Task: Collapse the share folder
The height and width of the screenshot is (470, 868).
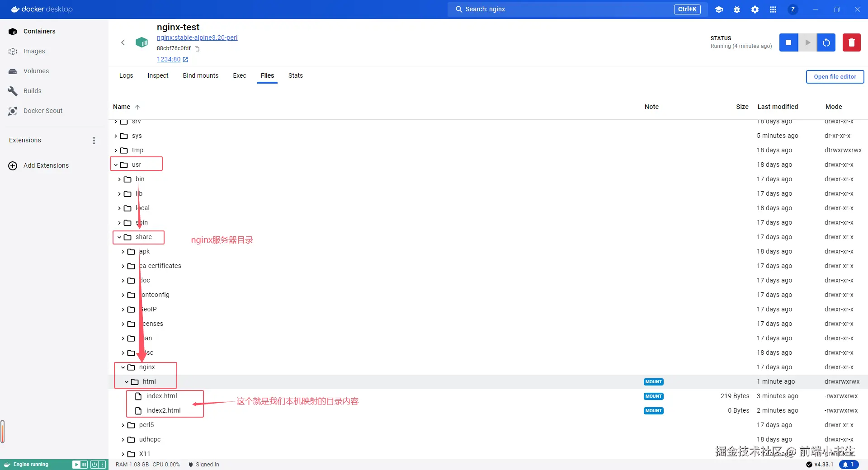Action: point(119,237)
